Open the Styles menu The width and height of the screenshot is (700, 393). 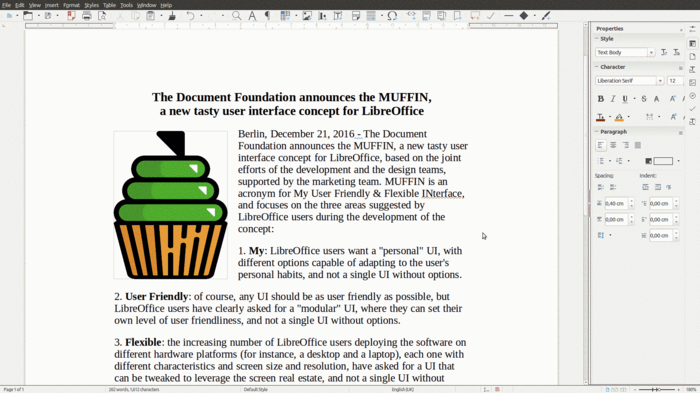[x=92, y=5]
